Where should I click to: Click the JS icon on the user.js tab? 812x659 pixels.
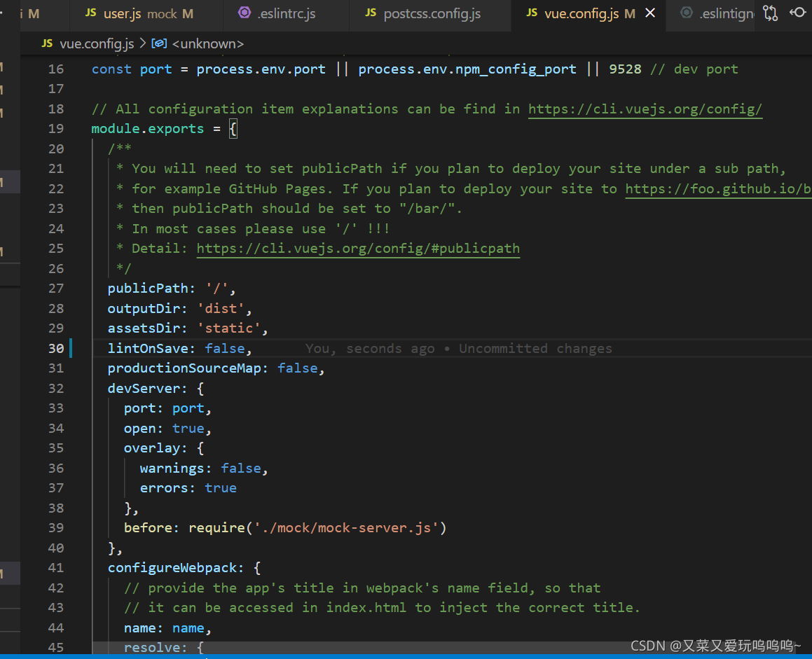tap(90, 13)
